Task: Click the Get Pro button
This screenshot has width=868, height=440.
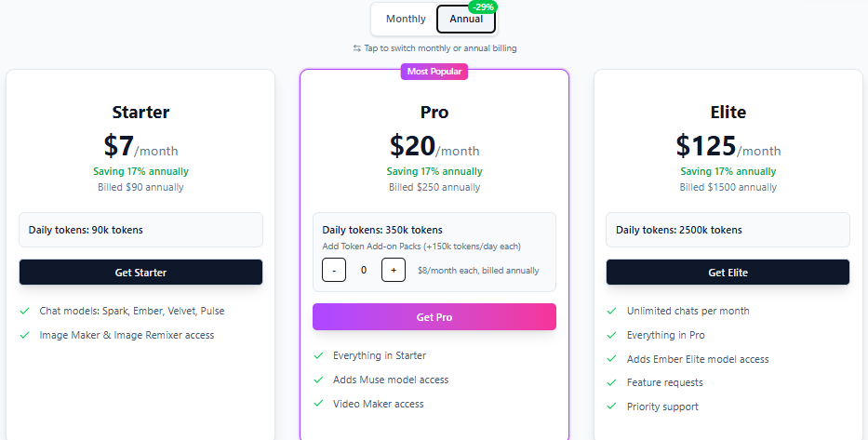Action: pyautogui.click(x=434, y=317)
